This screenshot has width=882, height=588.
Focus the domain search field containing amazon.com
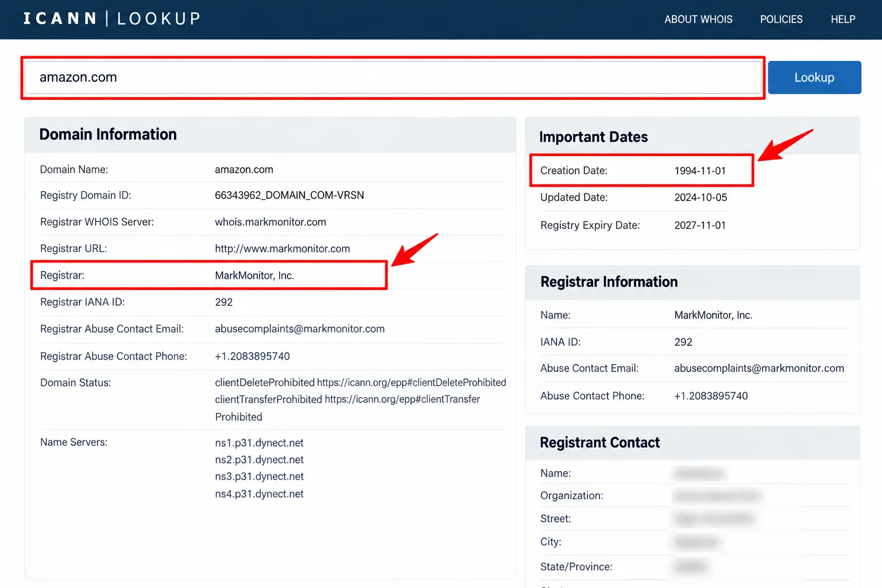pos(393,78)
